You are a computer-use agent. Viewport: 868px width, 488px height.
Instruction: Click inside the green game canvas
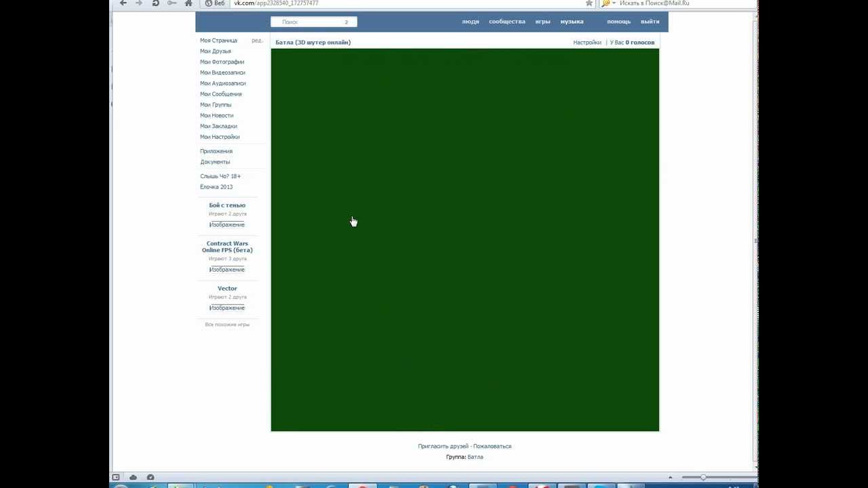point(465,240)
